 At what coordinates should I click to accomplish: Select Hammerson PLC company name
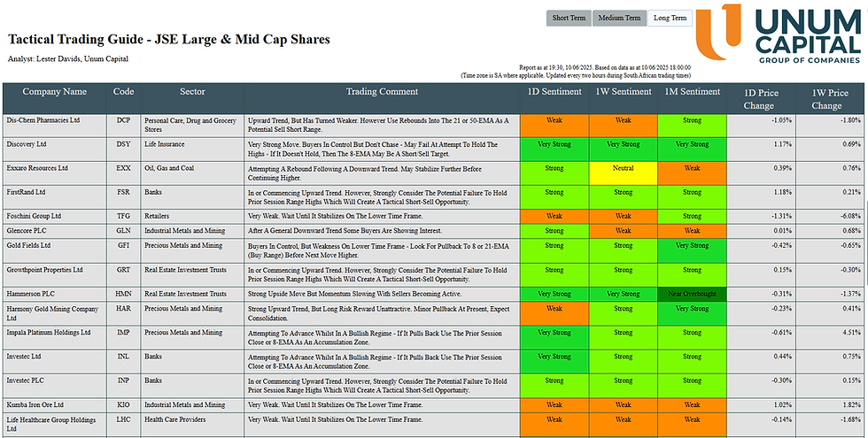[x=31, y=294]
